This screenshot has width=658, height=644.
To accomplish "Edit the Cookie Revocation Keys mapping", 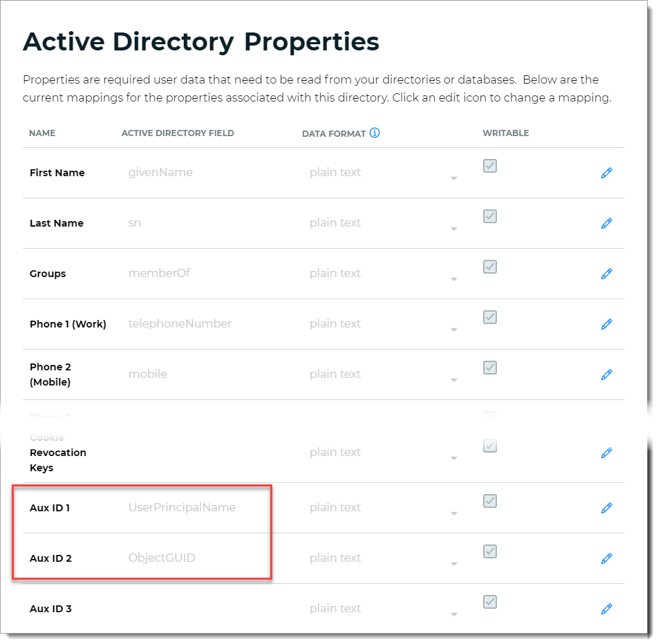I will pos(606,453).
